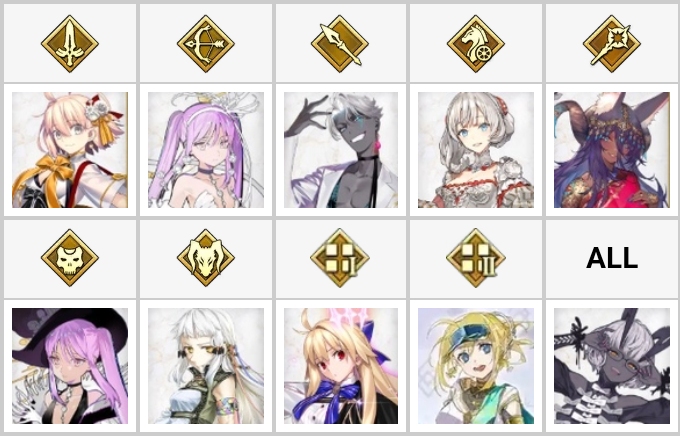Screen dimensions: 680x436
Task: Select the Caster class staff icon
Action: coord(611,43)
